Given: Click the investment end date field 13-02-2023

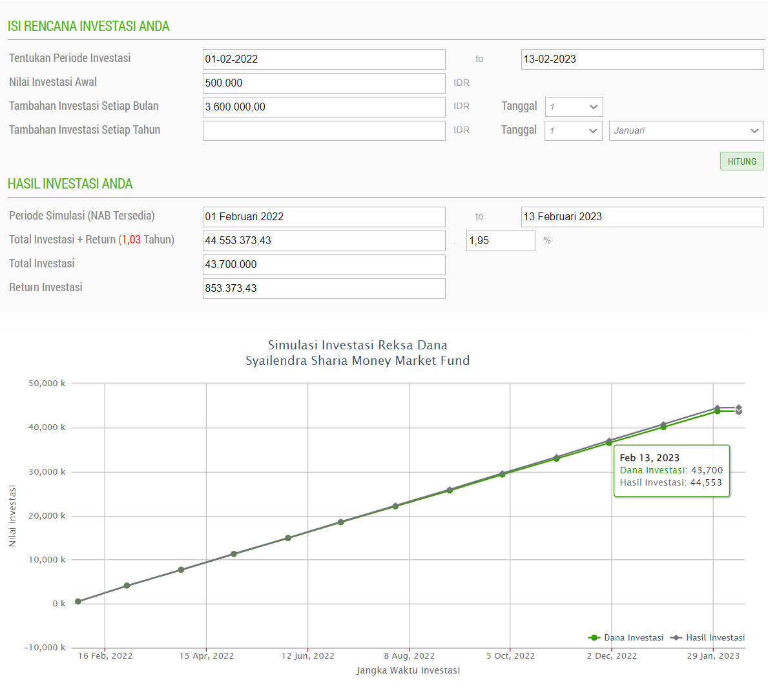Looking at the screenshot, I should [x=642, y=59].
